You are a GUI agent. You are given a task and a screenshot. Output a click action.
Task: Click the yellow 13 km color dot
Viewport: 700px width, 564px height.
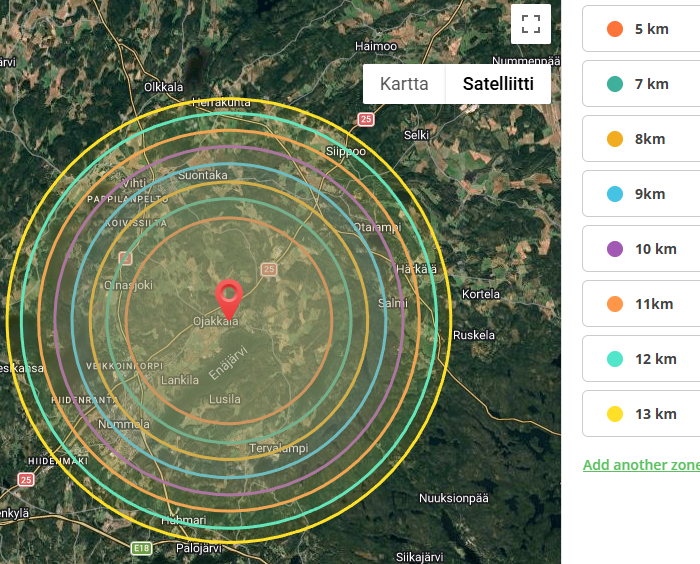(615, 414)
